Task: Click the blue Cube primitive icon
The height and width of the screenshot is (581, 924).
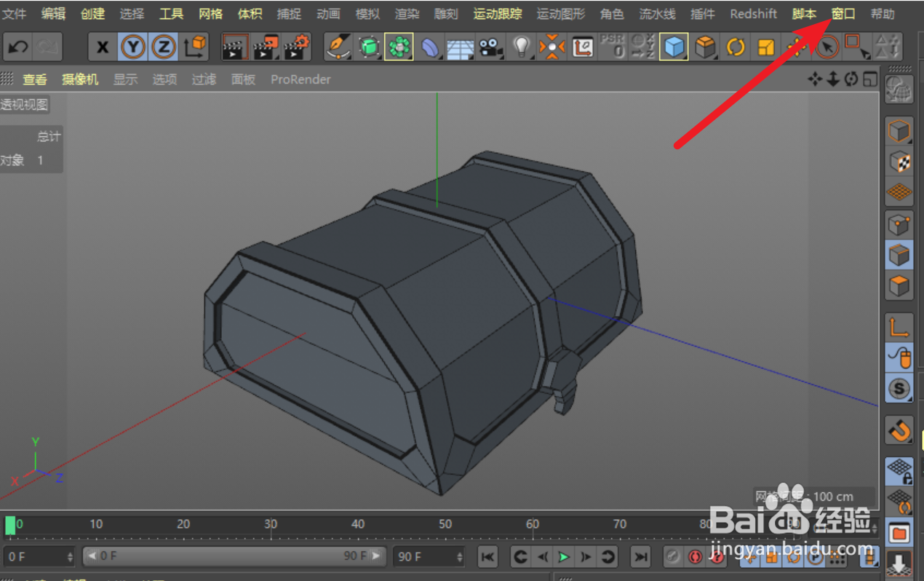Action: click(674, 47)
